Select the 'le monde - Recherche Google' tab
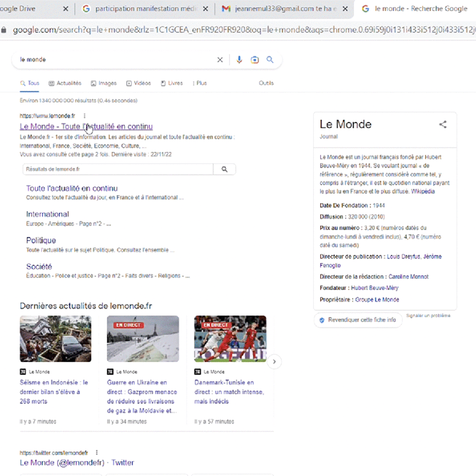 pos(415,9)
